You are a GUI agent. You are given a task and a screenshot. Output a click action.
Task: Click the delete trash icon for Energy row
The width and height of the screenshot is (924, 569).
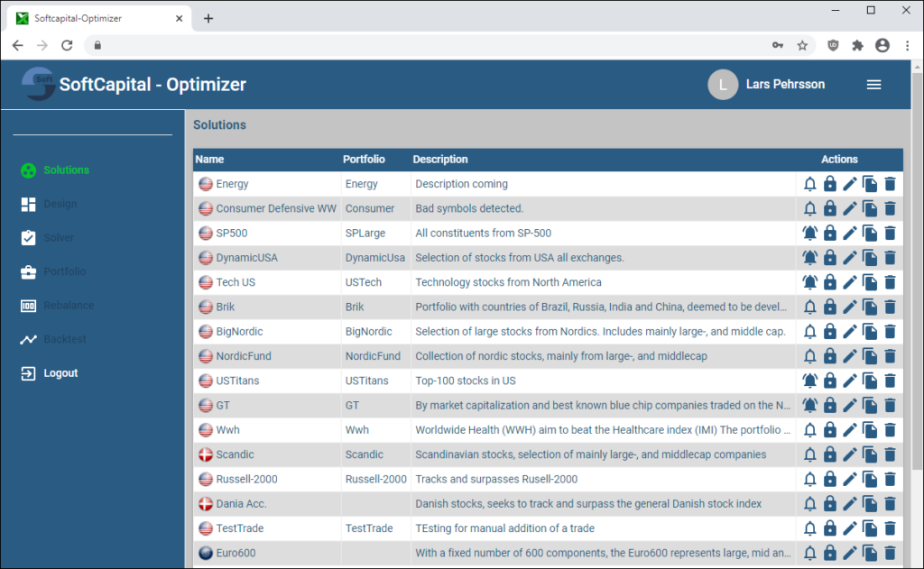[x=890, y=184]
